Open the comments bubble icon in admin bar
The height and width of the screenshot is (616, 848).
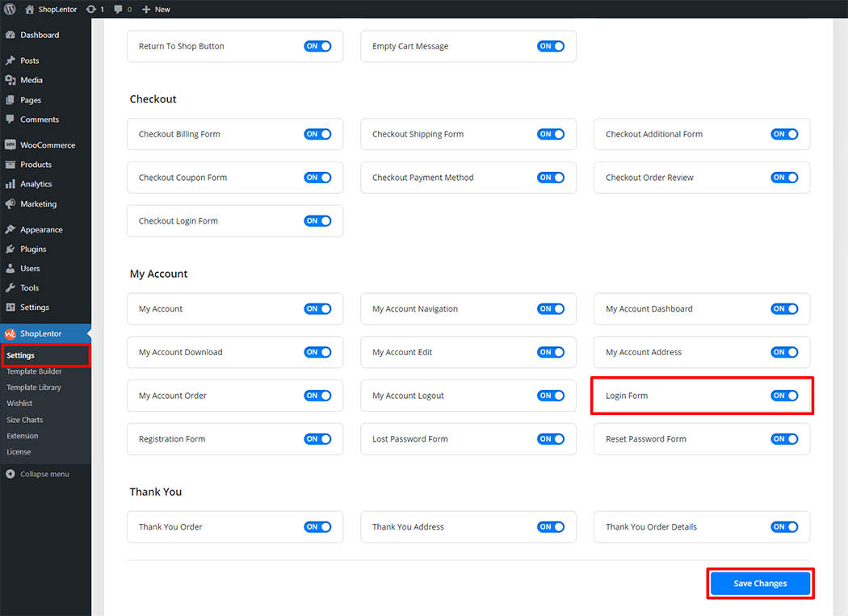(x=120, y=9)
